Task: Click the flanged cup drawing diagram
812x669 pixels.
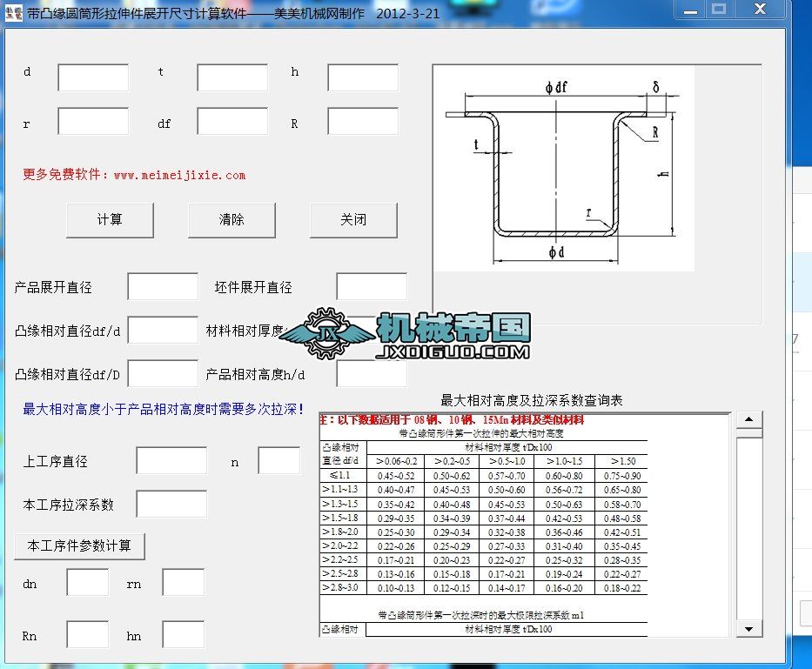Action: [565, 168]
